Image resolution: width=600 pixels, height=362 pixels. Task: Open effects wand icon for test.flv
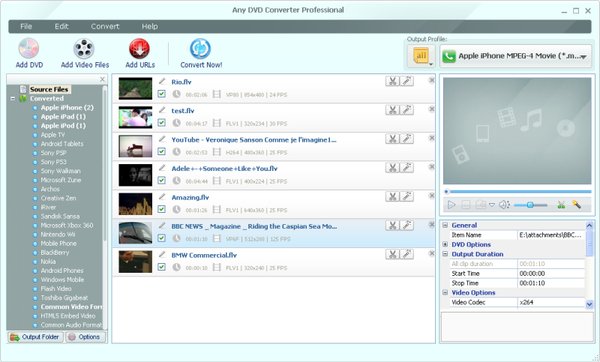pyautogui.click(x=407, y=110)
